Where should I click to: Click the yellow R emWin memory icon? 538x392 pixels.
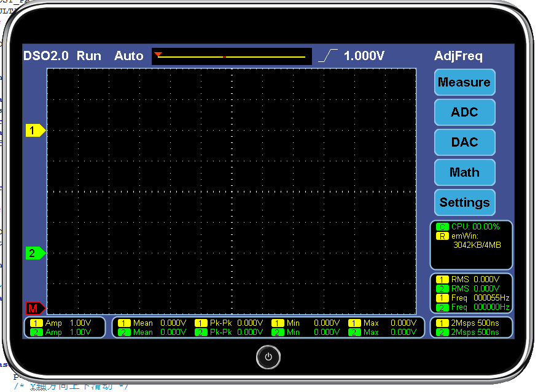point(442,236)
